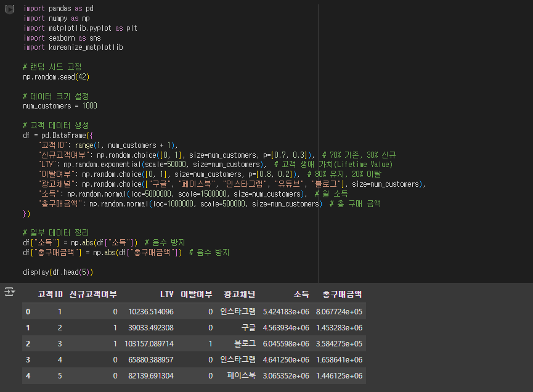Select LTV value 103157.089714
The height and width of the screenshot is (392, 533).
pyautogui.click(x=149, y=343)
